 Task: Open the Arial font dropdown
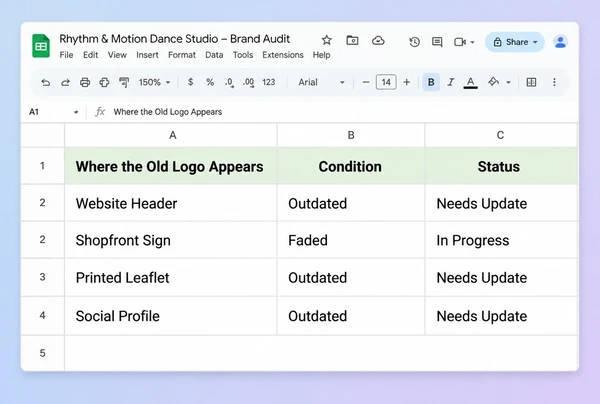click(x=321, y=82)
